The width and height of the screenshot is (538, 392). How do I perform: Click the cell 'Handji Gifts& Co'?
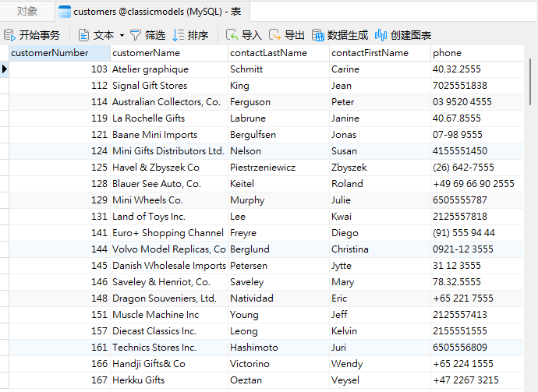click(169, 363)
